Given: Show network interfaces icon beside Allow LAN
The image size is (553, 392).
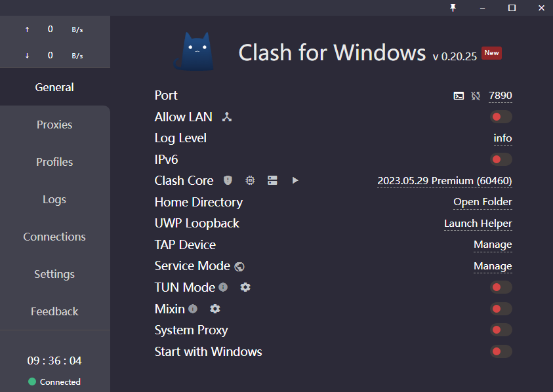Looking at the screenshot, I should point(227,117).
